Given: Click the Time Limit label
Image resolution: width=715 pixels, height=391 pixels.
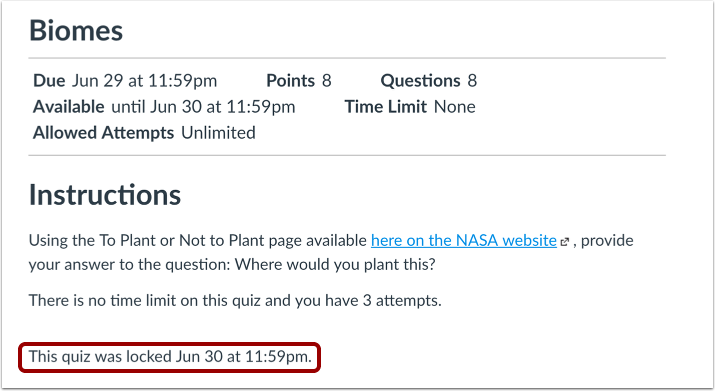Looking at the screenshot, I should coord(386,107).
